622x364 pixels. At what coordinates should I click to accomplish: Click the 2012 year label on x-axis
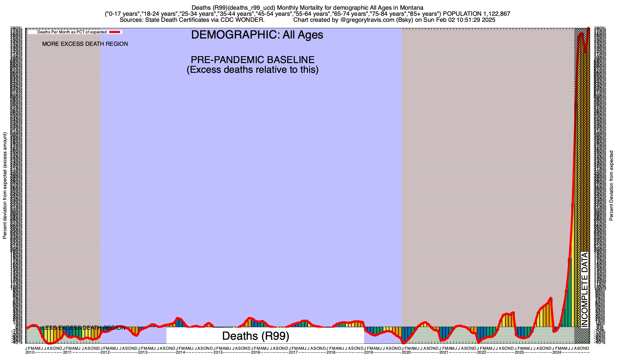tap(105, 352)
